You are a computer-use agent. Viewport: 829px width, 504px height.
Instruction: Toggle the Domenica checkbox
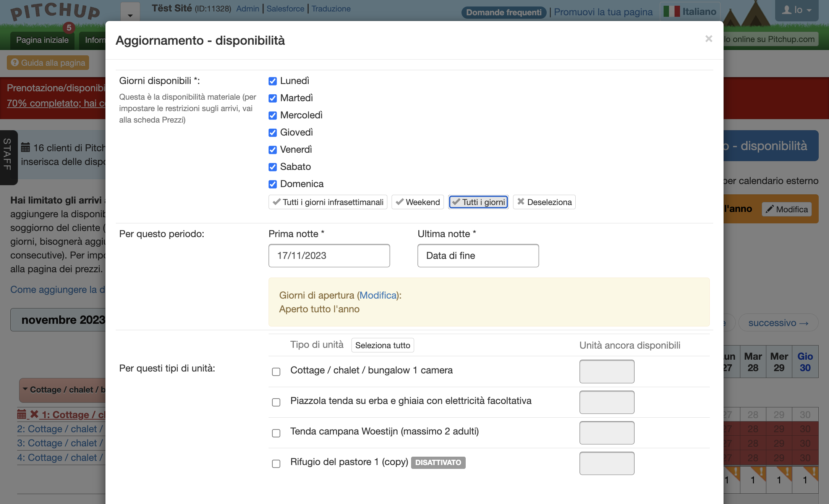[273, 184]
